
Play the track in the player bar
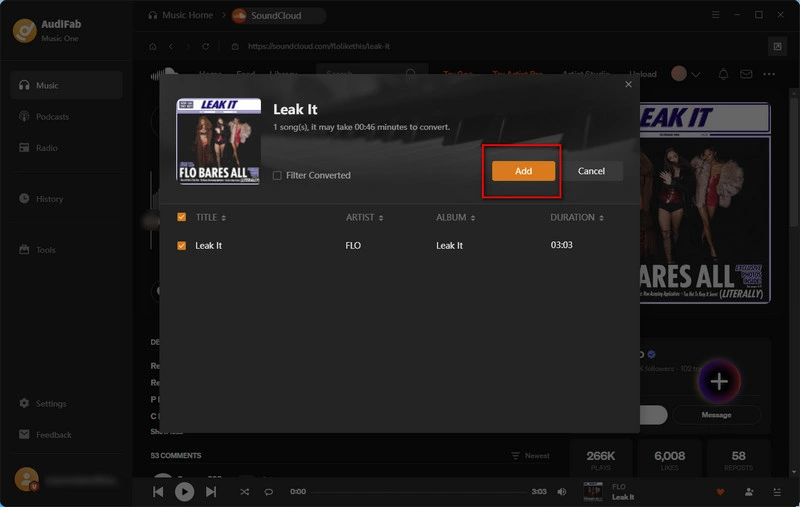click(x=184, y=492)
